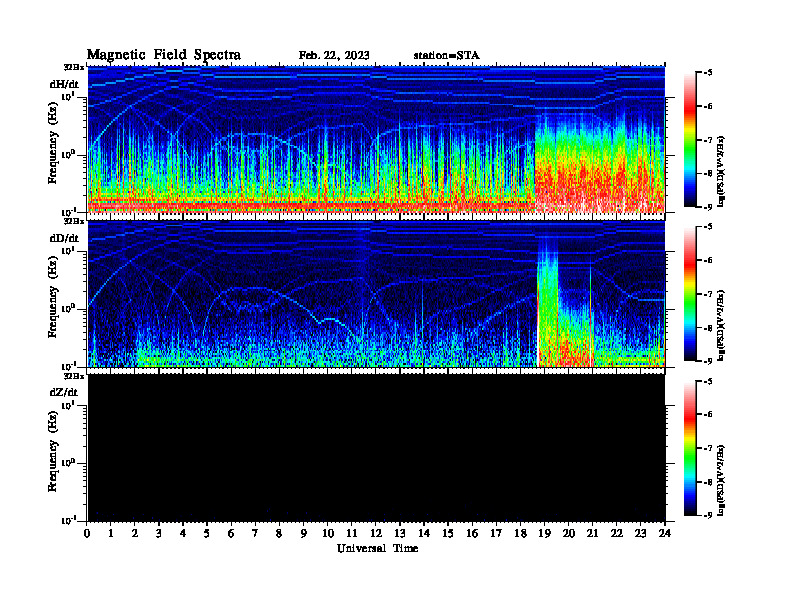
Task: Click hour tick label "18" on time axis
Action: [x=520, y=533]
